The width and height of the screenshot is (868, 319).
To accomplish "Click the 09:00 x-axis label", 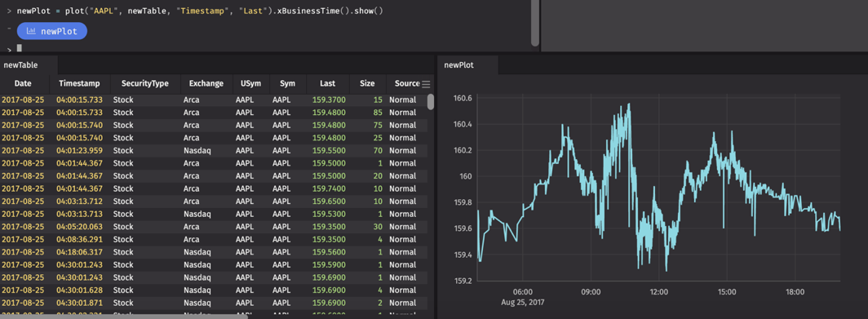I will coord(591,292).
